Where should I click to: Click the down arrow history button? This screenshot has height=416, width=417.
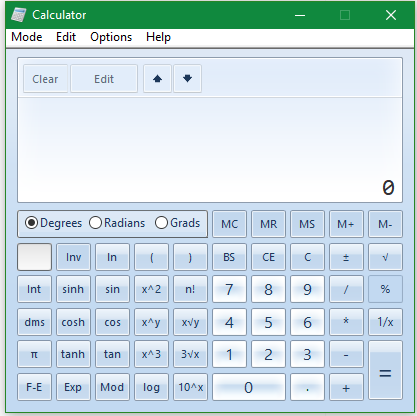pos(187,79)
